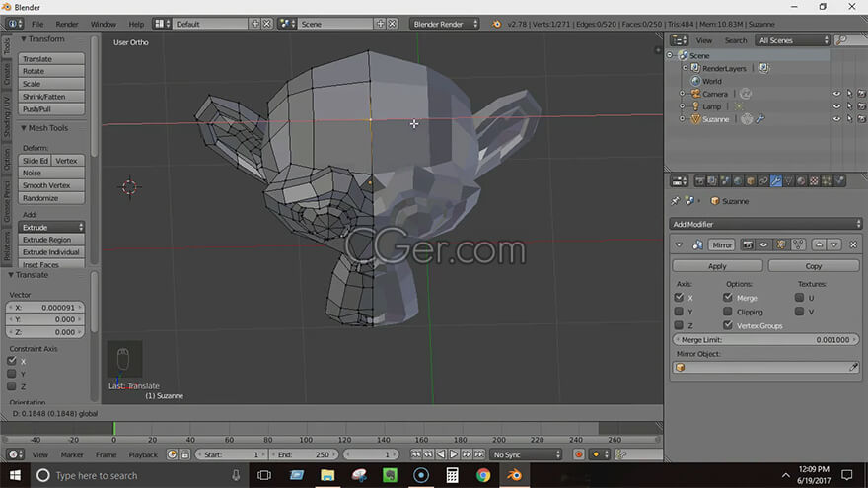Play the animation forward
The image size is (868, 488).
point(454,454)
